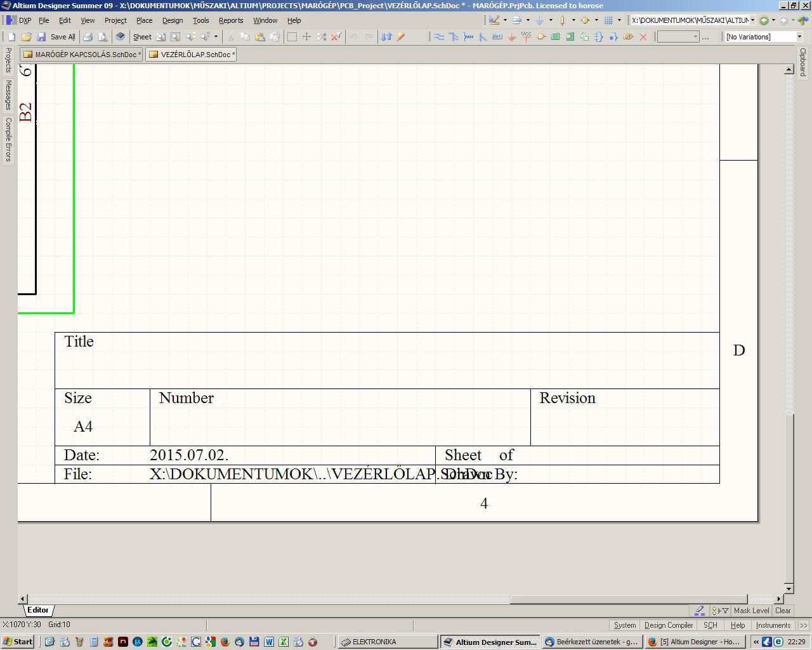Select the Place Wire tool
This screenshot has height=650, width=812.
click(x=439, y=37)
